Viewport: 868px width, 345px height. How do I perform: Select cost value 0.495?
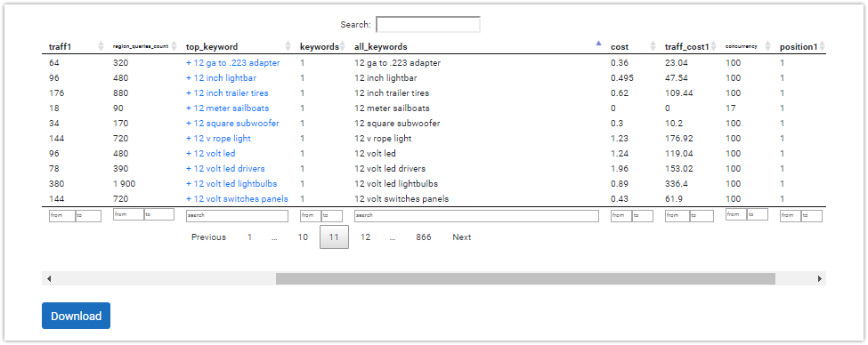[622, 78]
